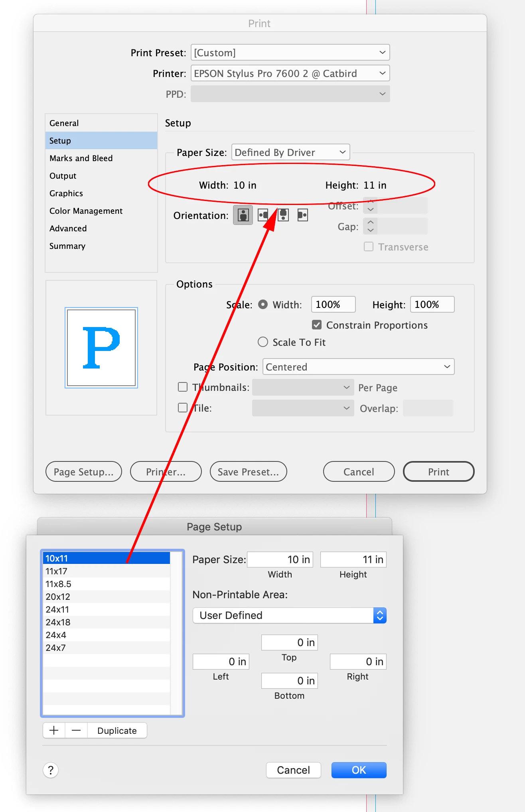
Task: Add a new custom paper size
Action: (54, 730)
